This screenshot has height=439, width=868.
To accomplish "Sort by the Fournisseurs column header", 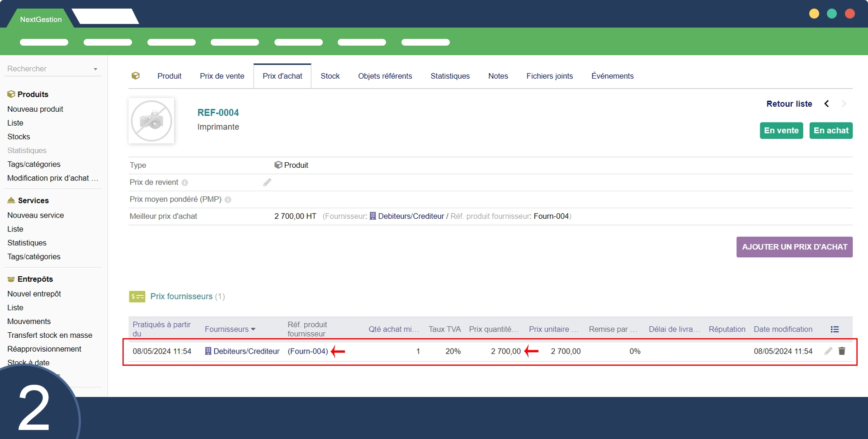I will coord(230,329).
